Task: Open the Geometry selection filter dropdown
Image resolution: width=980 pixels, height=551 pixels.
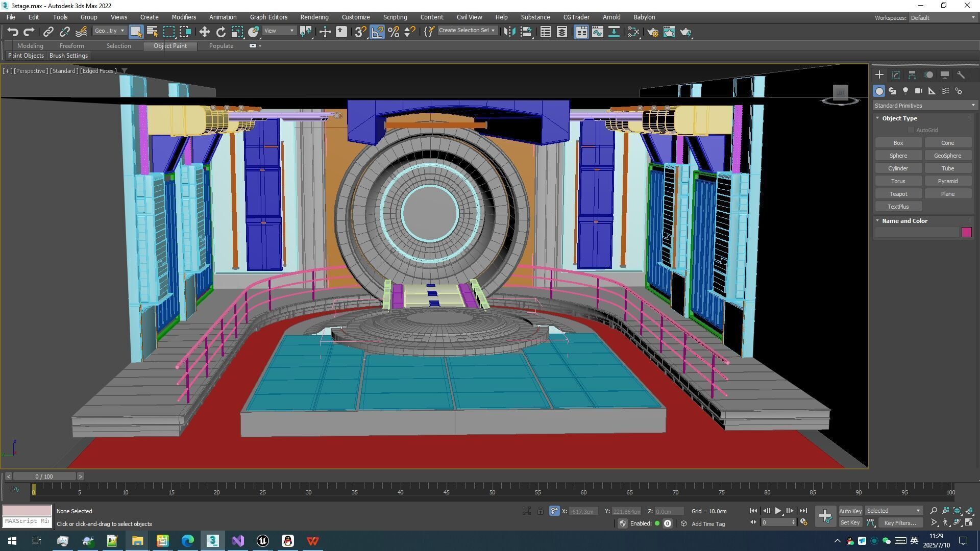Action: click(x=109, y=31)
